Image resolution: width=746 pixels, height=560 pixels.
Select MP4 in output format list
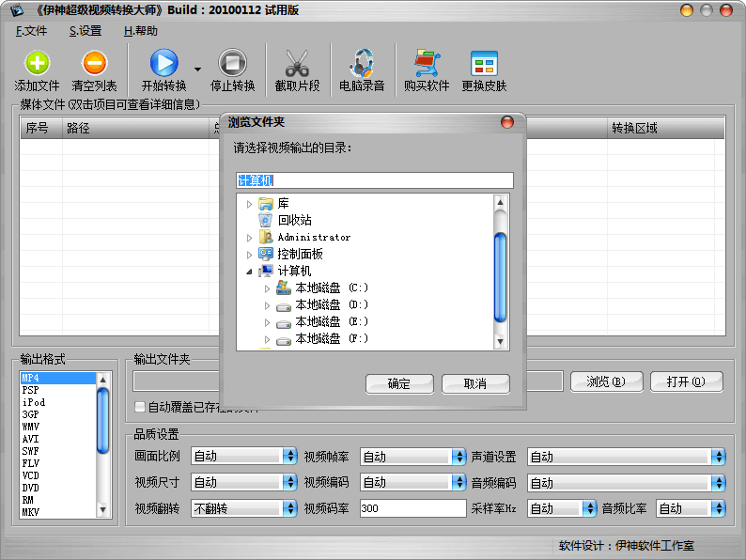[x=58, y=378]
